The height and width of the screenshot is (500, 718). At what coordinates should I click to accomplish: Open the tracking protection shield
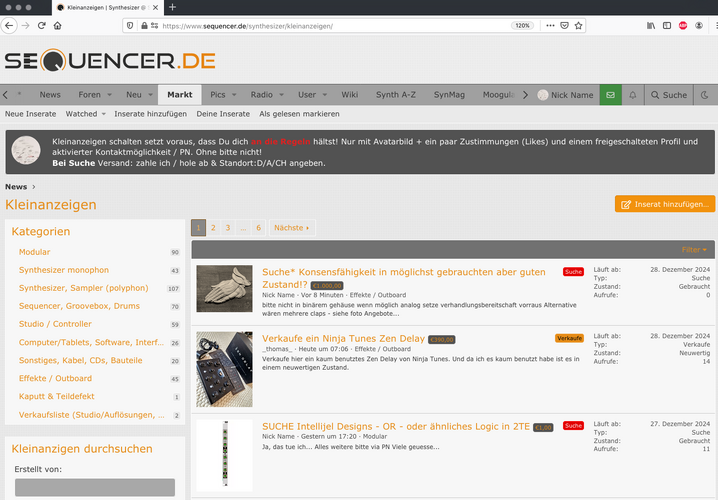click(x=130, y=26)
